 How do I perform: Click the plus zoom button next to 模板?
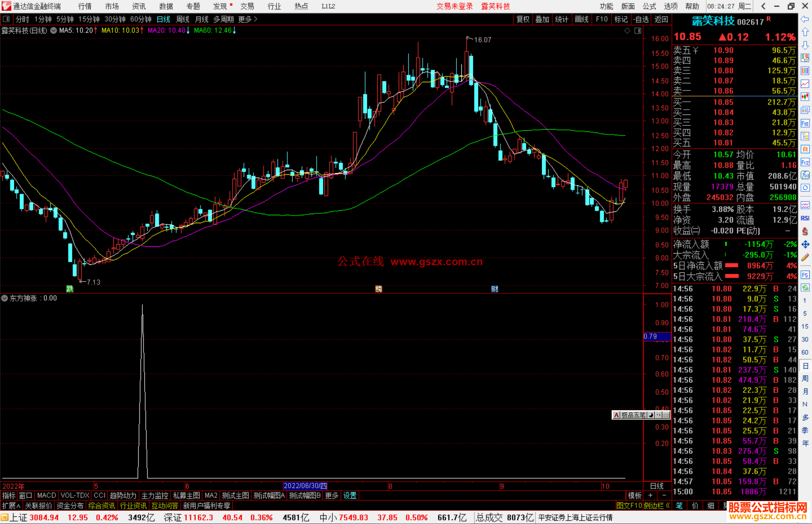pyautogui.click(x=650, y=496)
